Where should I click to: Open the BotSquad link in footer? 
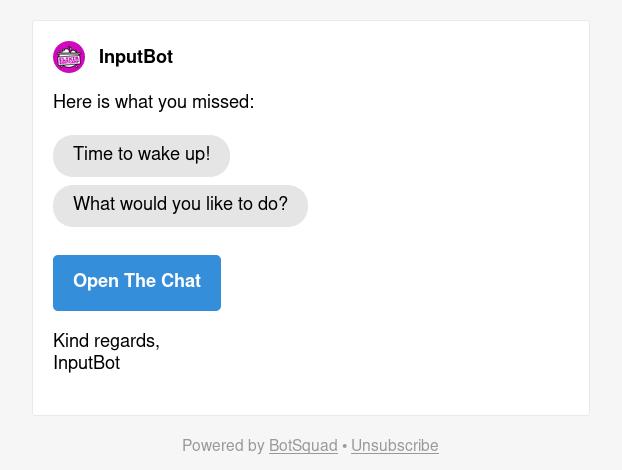[303, 446]
